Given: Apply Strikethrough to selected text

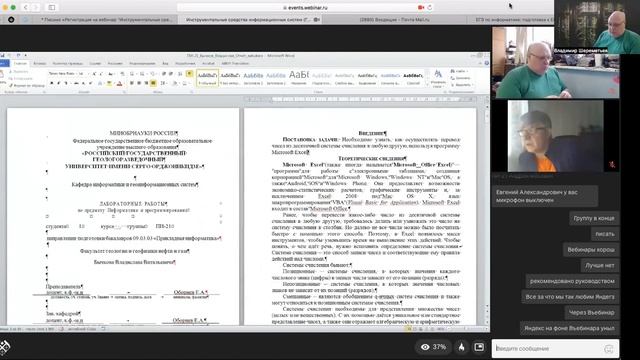Looking at the screenshot, I should [x=76, y=83].
